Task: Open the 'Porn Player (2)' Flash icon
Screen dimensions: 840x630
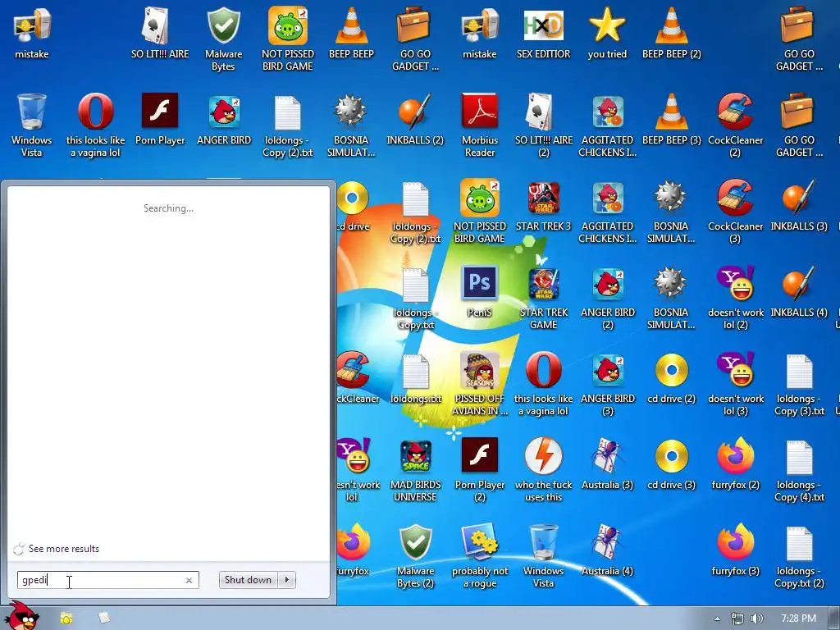Action: [x=479, y=470]
